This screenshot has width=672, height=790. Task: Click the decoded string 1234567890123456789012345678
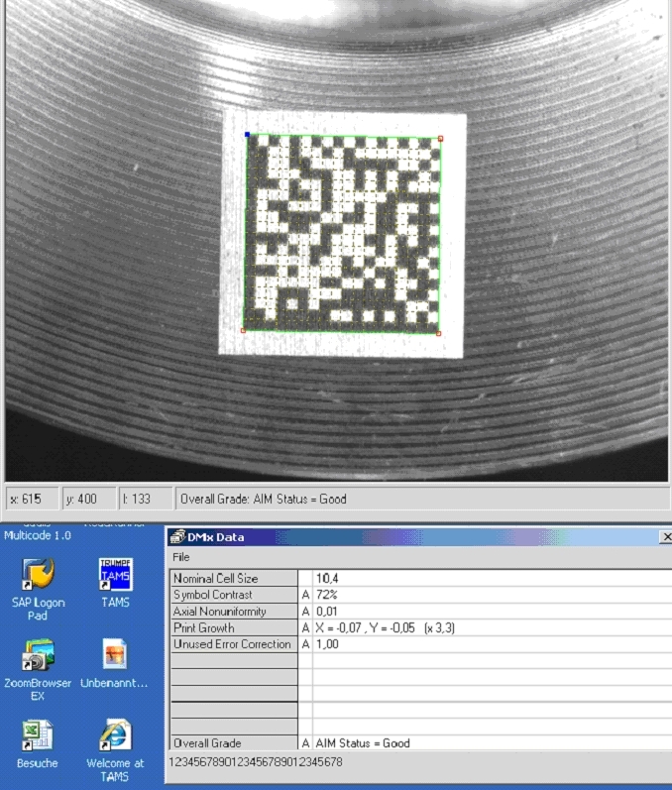256,762
